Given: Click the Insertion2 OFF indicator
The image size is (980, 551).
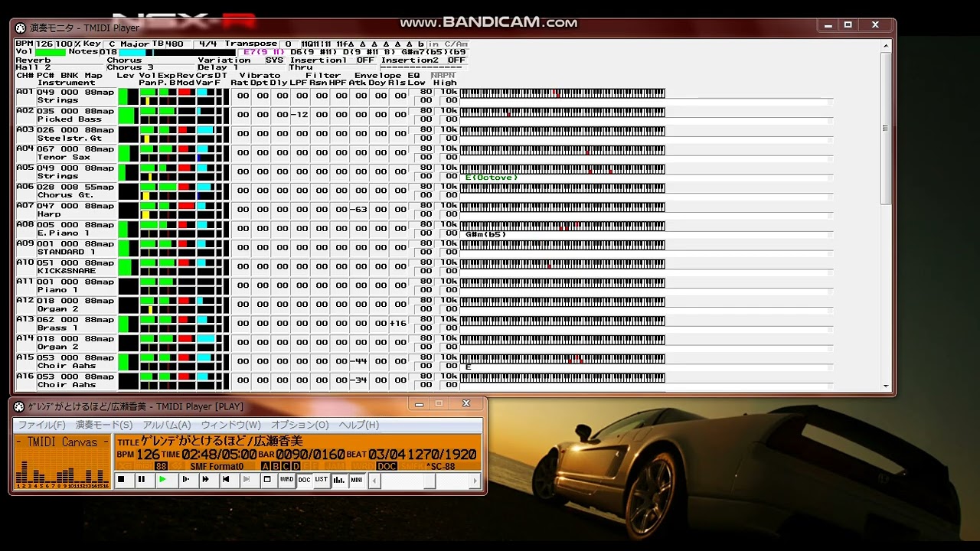Looking at the screenshot, I should [456, 60].
